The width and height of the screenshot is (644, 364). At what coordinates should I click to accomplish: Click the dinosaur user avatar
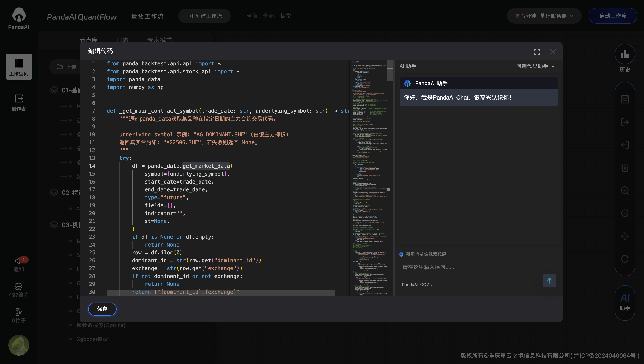click(19, 345)
